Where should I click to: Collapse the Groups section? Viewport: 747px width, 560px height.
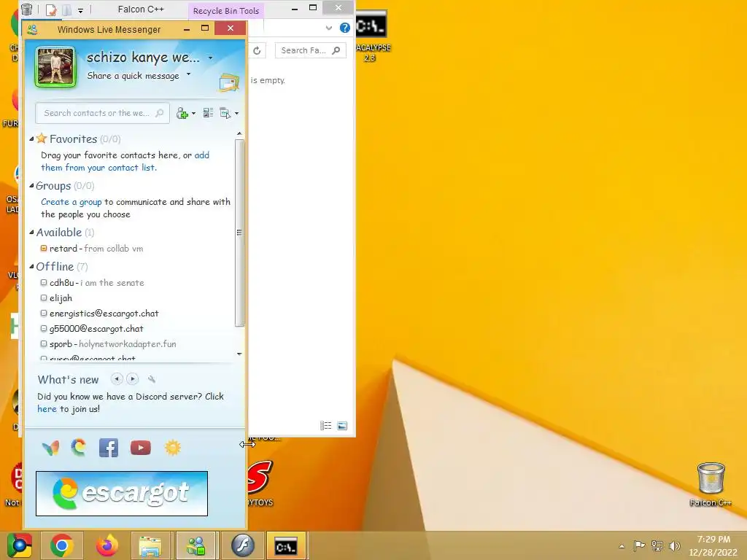(x=31, y=186)
